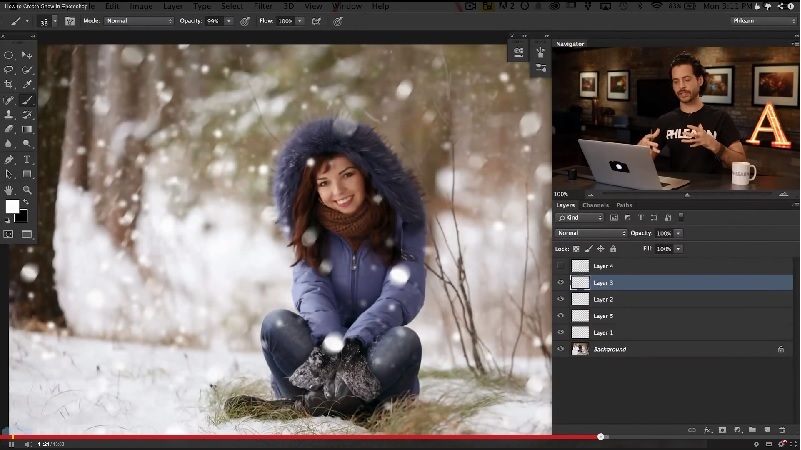Select the Blur tool
Image resolution: width=801 pixels, height=450 pixels.
[x=9, y=144]
